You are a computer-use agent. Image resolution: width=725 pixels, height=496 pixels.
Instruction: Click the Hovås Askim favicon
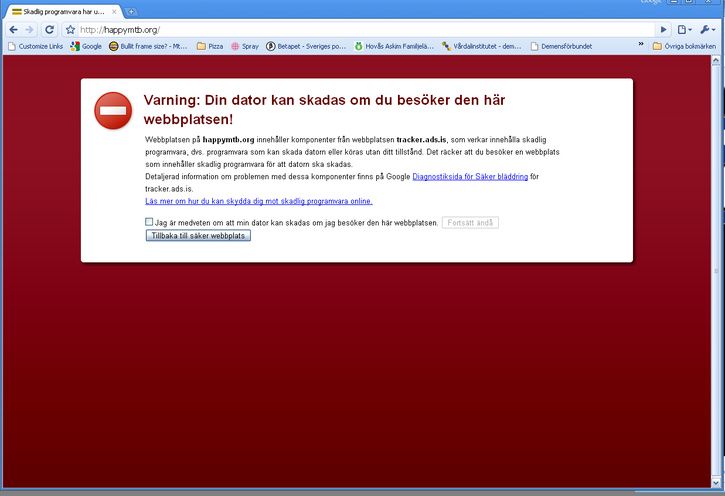point(358,46)
